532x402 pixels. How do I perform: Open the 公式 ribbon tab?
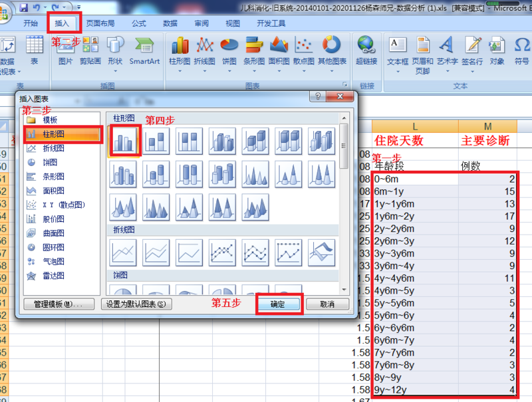pos(139,23)
